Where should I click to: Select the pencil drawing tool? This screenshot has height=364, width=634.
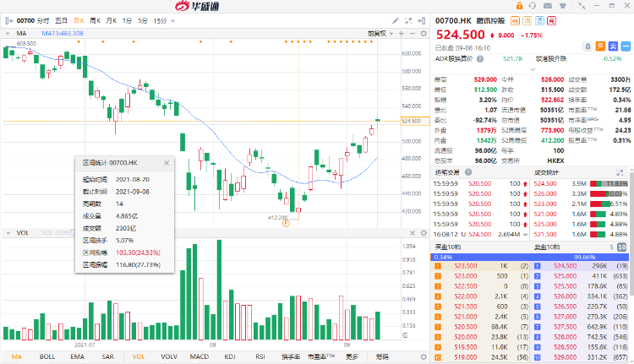[x=396, y=20]
